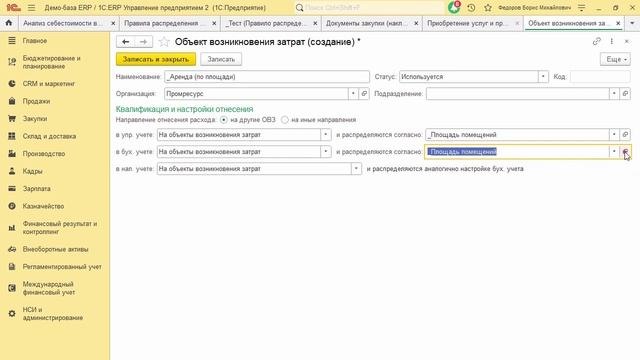Open service settings lines icon
The height and width of the screenshot is (360, 640).
(582, 8)
